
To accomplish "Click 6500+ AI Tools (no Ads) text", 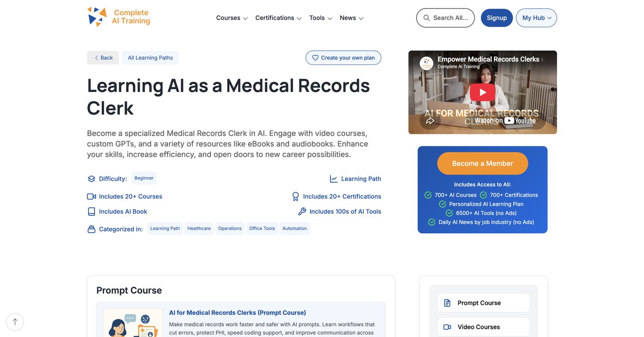I will click(486, 213).
